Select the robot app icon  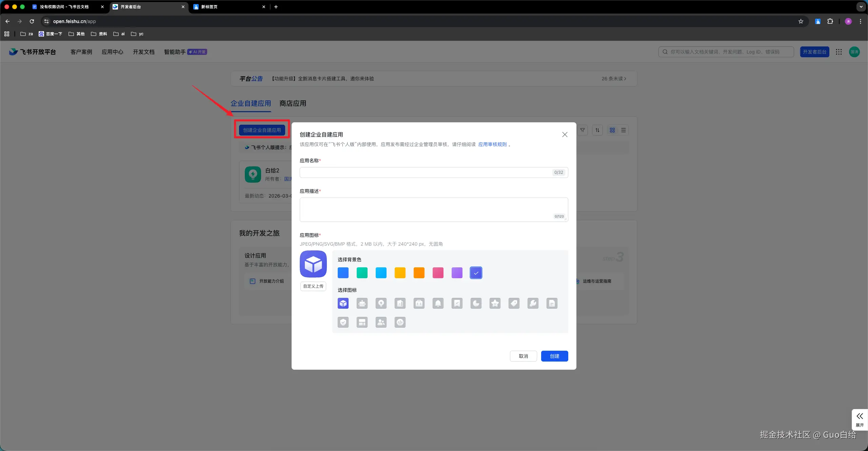362,303
